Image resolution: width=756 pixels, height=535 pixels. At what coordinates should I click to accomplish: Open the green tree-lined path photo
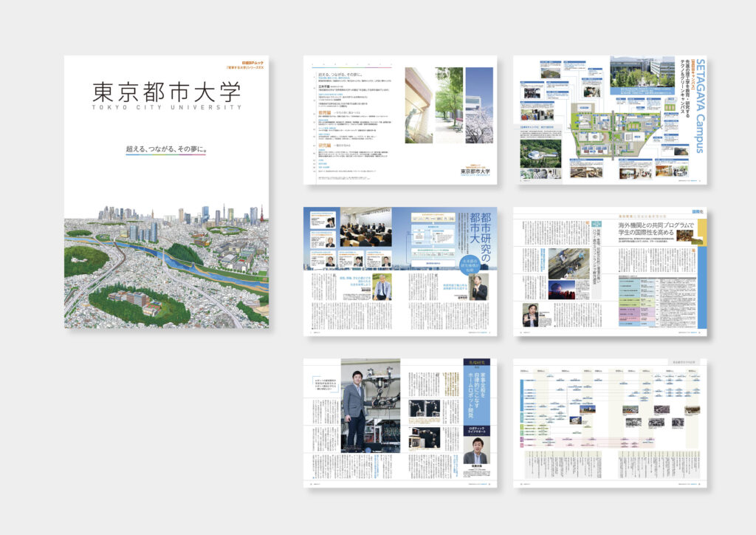pyautogui.click(x=450, y=105)
